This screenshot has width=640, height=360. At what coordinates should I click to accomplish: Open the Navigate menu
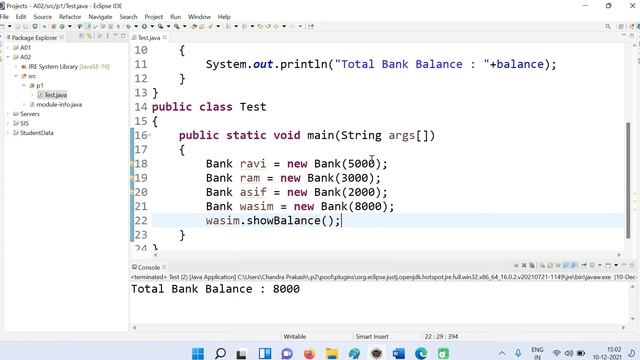(x=100, y=17)
